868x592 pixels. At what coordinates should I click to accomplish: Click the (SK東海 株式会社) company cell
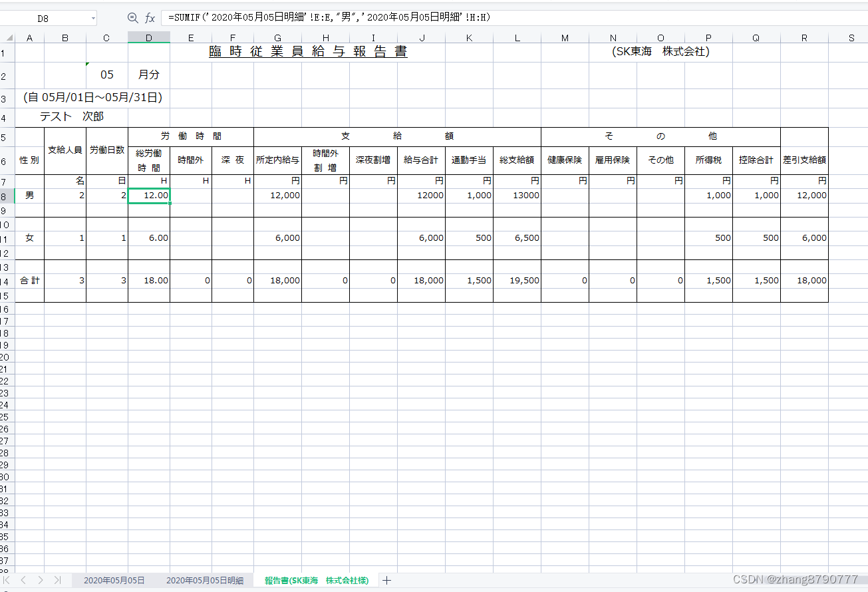660,52
